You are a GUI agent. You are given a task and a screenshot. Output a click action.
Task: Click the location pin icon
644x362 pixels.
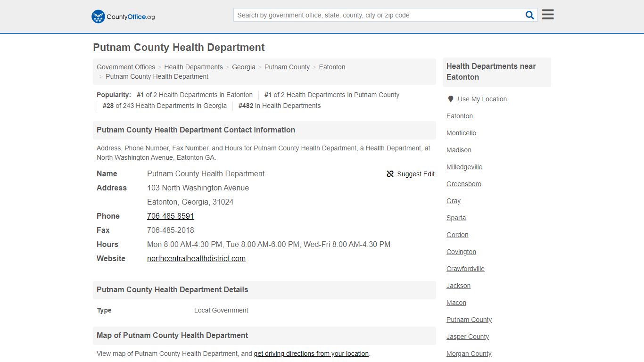[451, 99]
